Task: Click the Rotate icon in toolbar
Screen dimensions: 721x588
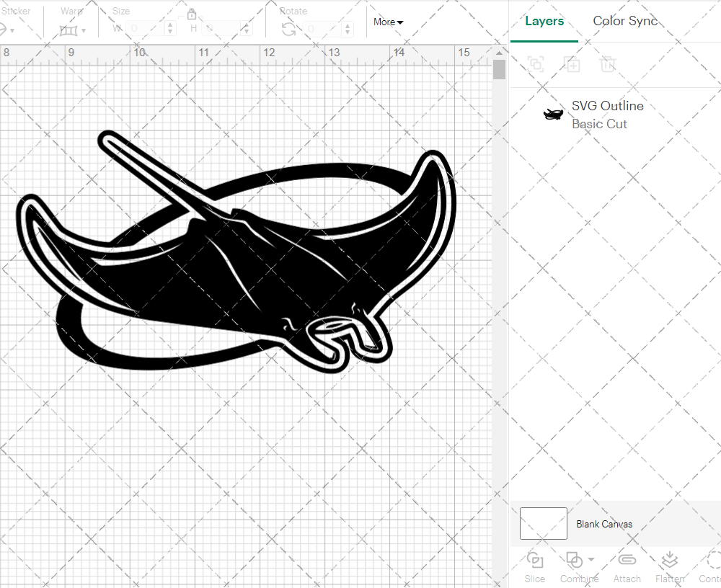Action: 288,29
